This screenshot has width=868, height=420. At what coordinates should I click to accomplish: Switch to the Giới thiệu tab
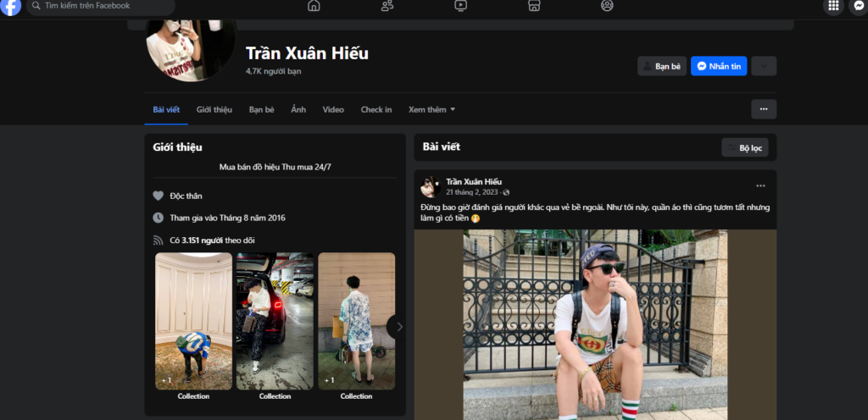pyautogui.click(x=214, y=109)
